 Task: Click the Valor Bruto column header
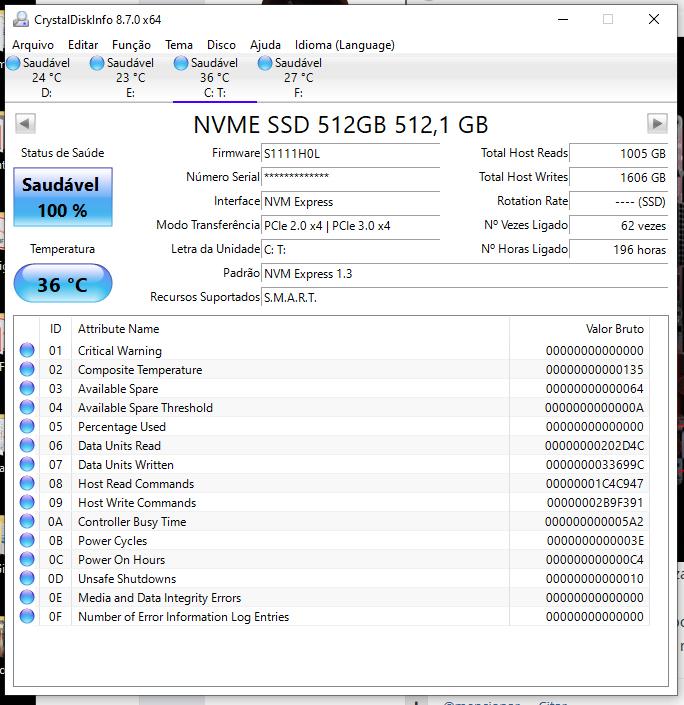click(579, 329)
